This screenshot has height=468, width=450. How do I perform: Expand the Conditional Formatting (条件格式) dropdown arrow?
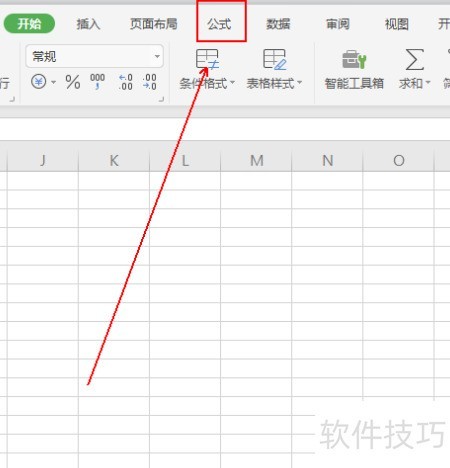pyautogui.click(x=232, y=82)
